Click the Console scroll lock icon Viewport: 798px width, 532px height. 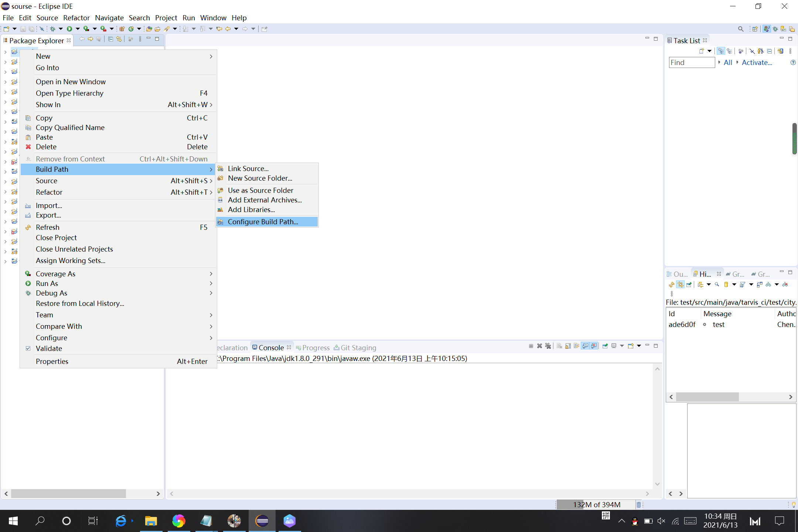(568, 346)
